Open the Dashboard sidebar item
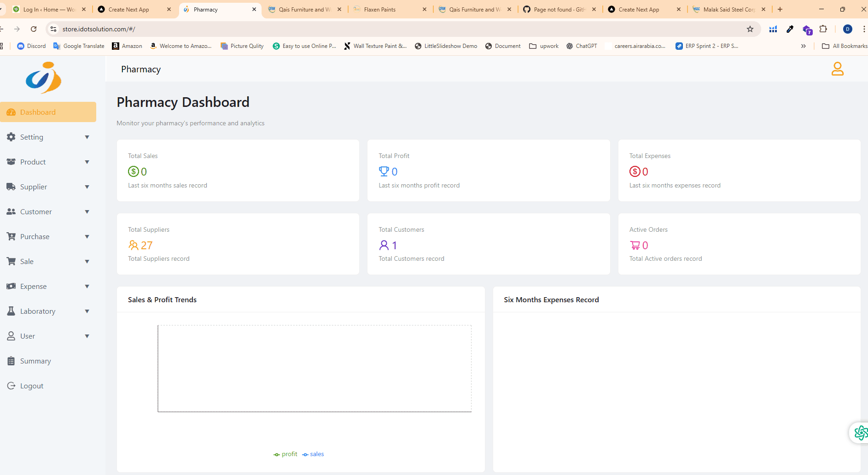The width and height of the screenshot is (868, 475). [x=48, y=112]
